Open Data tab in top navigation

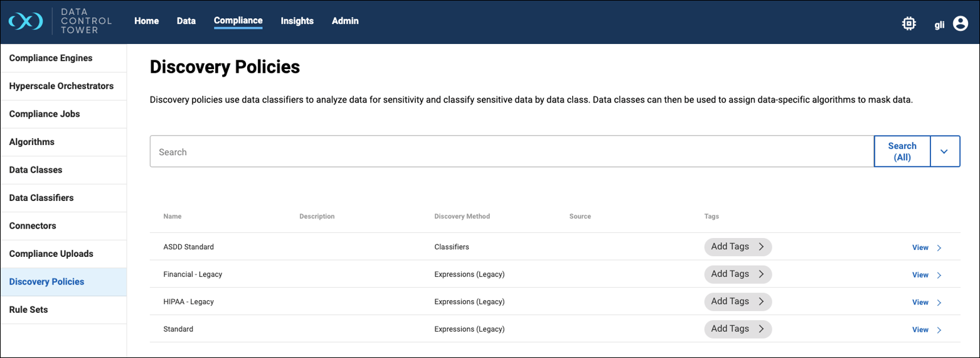(186, 21)
